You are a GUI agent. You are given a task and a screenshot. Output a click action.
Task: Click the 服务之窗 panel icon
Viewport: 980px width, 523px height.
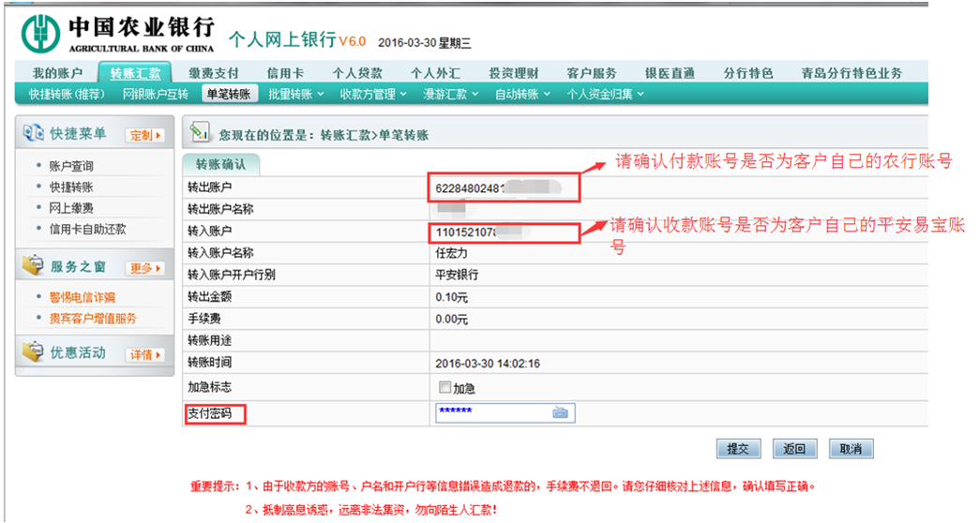click(x=33, y=265)
